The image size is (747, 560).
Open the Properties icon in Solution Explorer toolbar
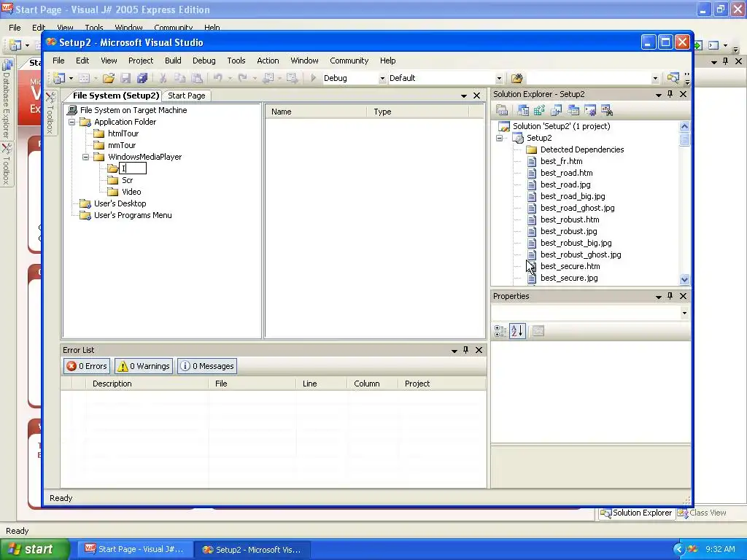(x=502, y=111)
